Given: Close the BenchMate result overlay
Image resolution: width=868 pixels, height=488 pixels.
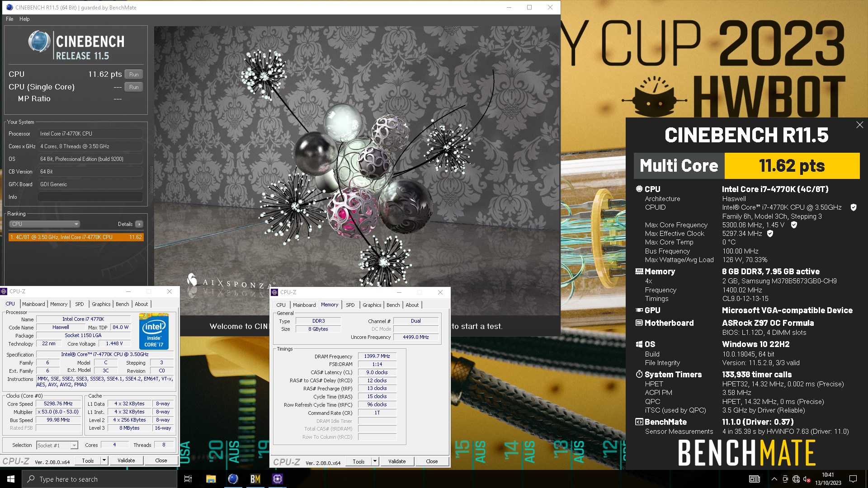Looking at the screenshot, I should pos(859,125).
